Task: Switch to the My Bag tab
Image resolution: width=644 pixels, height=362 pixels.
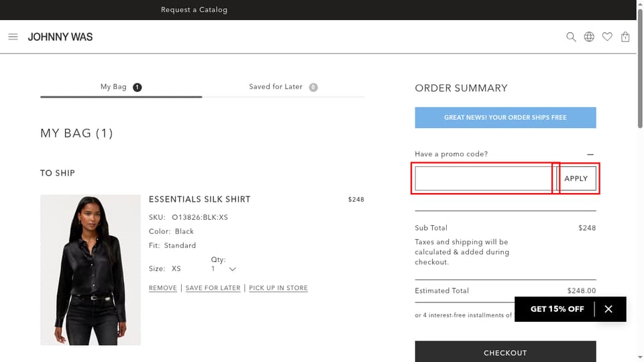Action: click(121, 87)
